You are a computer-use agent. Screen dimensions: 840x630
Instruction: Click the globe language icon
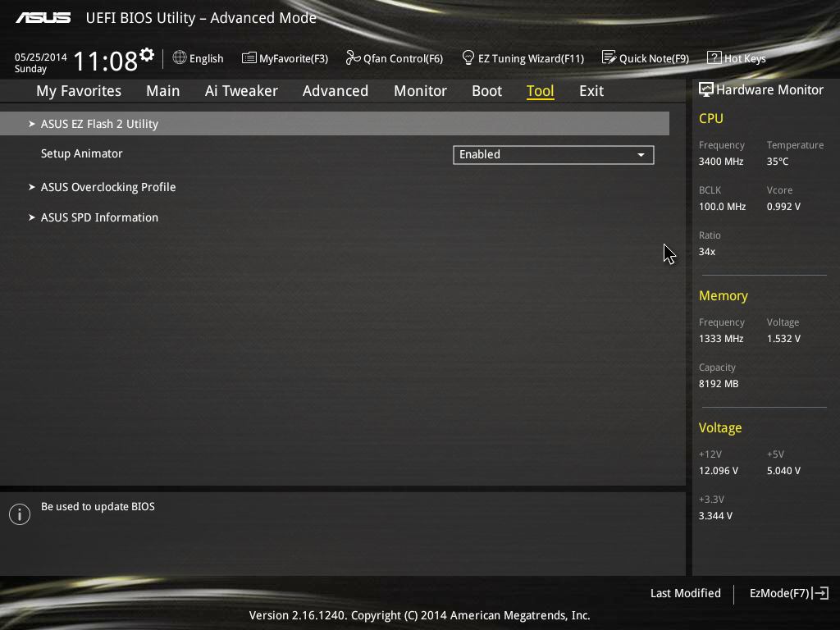pyautogui.click(x=180, y=57)
